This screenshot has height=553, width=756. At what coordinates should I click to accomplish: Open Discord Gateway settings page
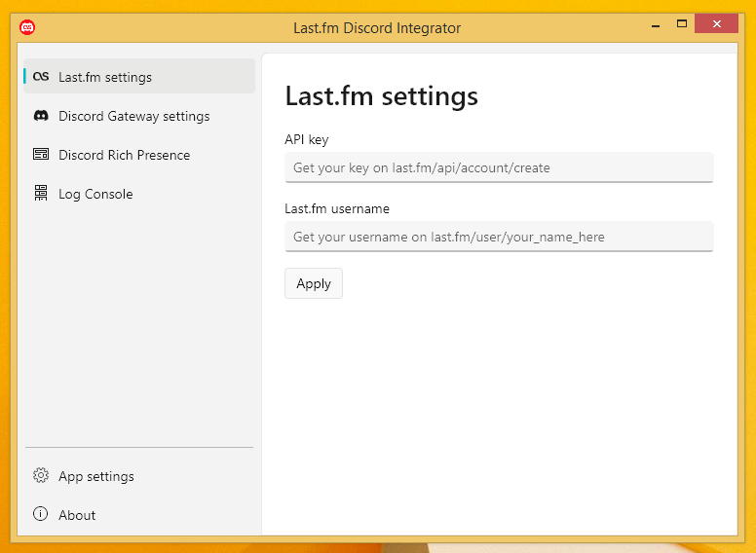[x=139, y=116]
